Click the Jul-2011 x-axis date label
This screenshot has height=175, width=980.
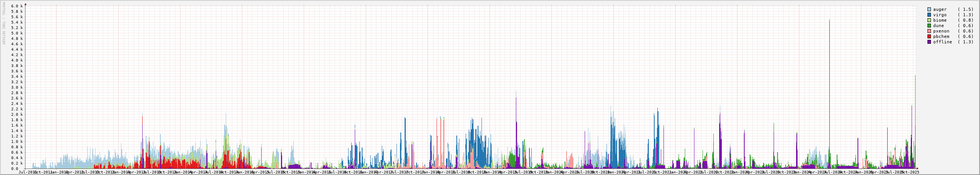[27, 172]
